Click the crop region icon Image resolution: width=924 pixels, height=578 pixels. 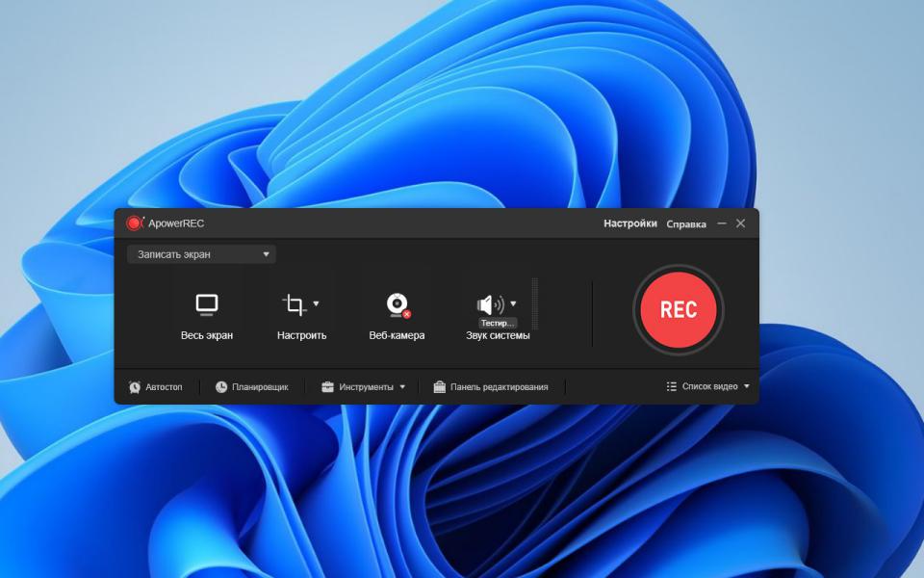[x=295, y=305]
